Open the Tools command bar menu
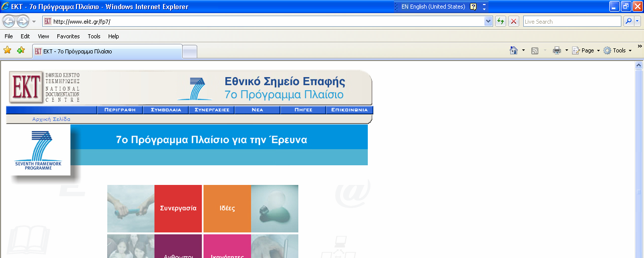This screenshot has height=258, width=644. [x=617, y=50]
